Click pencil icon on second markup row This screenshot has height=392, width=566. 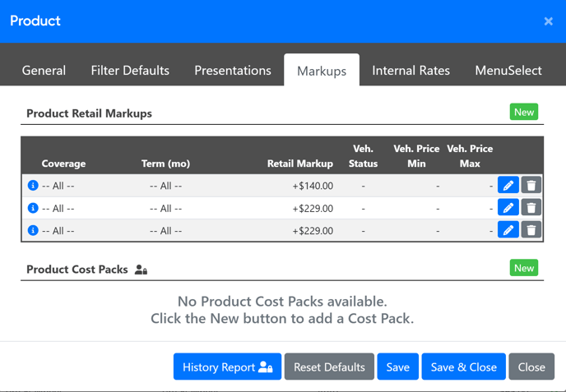pos(508,208)
